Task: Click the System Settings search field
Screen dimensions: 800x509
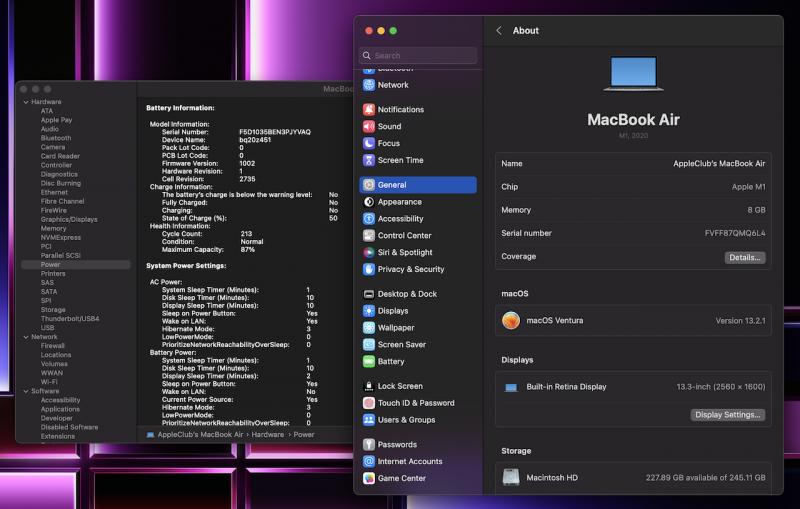Action: [x=418, y=55]
